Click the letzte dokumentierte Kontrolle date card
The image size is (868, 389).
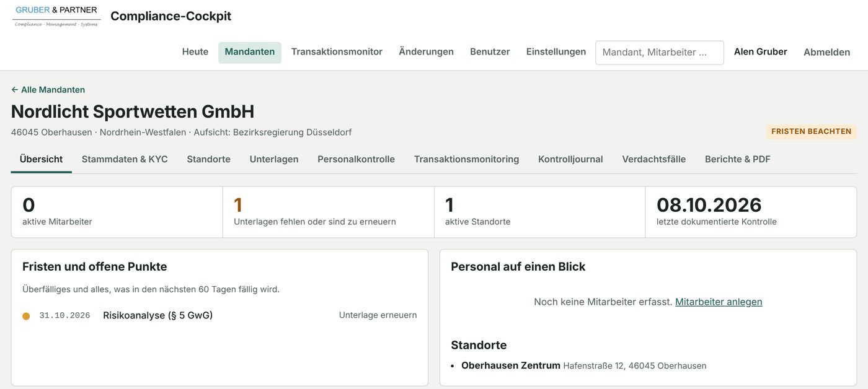point(751,212)
